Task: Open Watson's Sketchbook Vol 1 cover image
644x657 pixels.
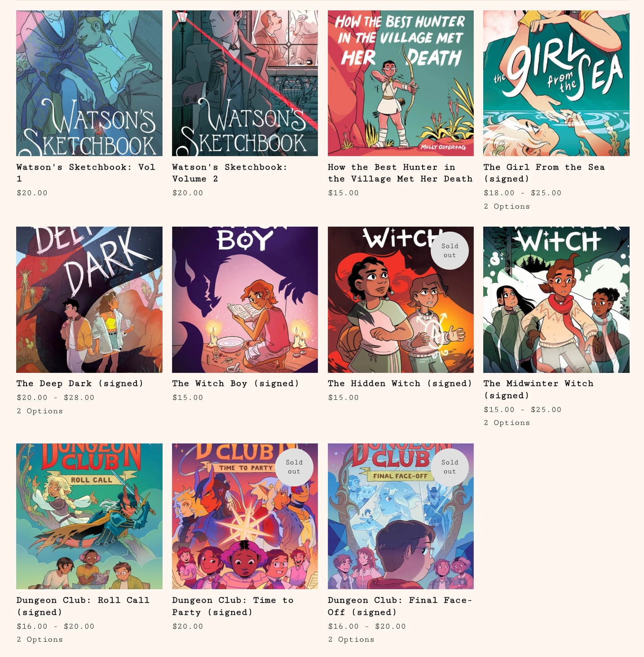Action: tap(89, 83)
